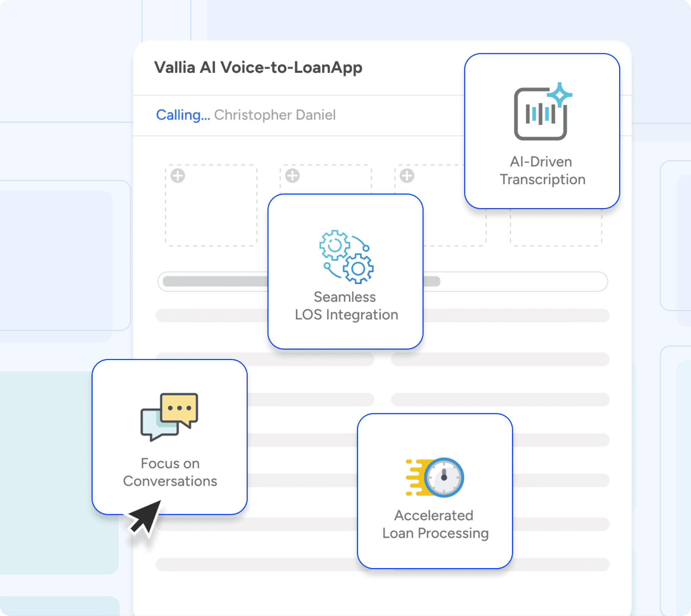Image resolution: width=691 pixels, height=616 pixels.
Task: Open the Accelerated Loan Processing card label
Action: click(435, 524)
